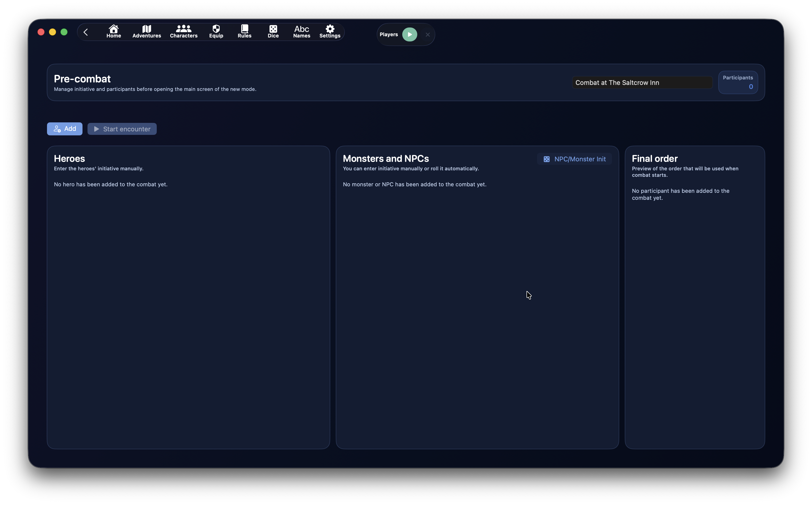Open the Adventures section
The width and height of the screenshot is (812, 505).
(146, 31)
